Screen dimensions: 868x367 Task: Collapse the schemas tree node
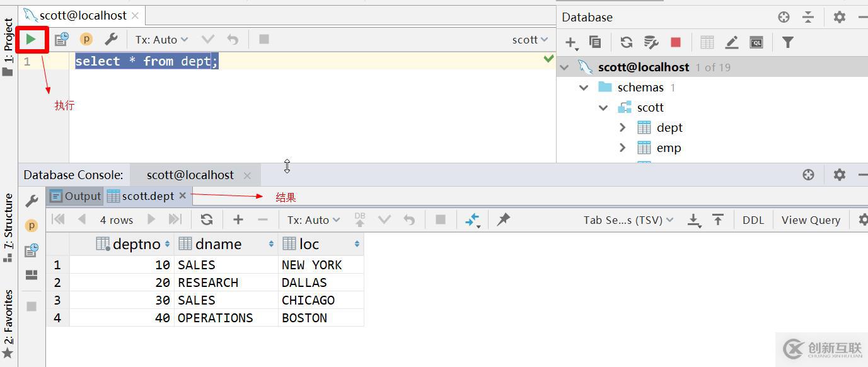[584, 87]
